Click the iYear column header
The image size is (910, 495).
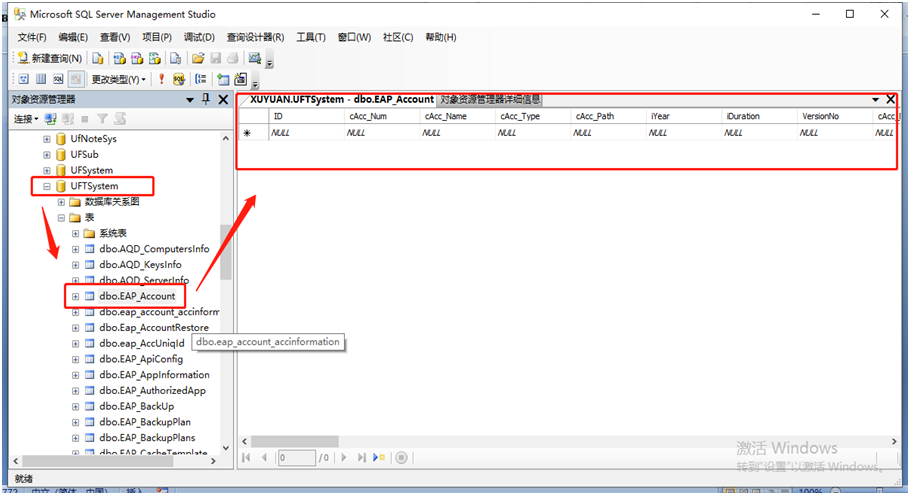[x=683, y=116]
